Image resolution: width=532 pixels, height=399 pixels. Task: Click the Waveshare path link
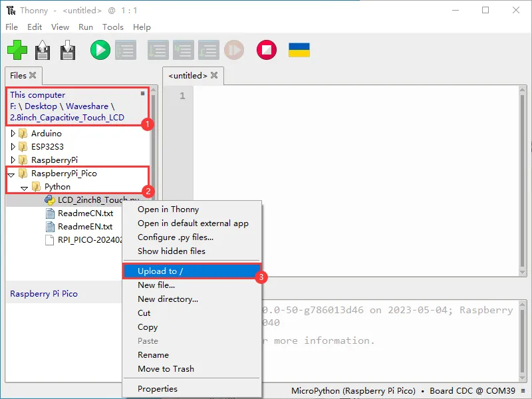87,106
